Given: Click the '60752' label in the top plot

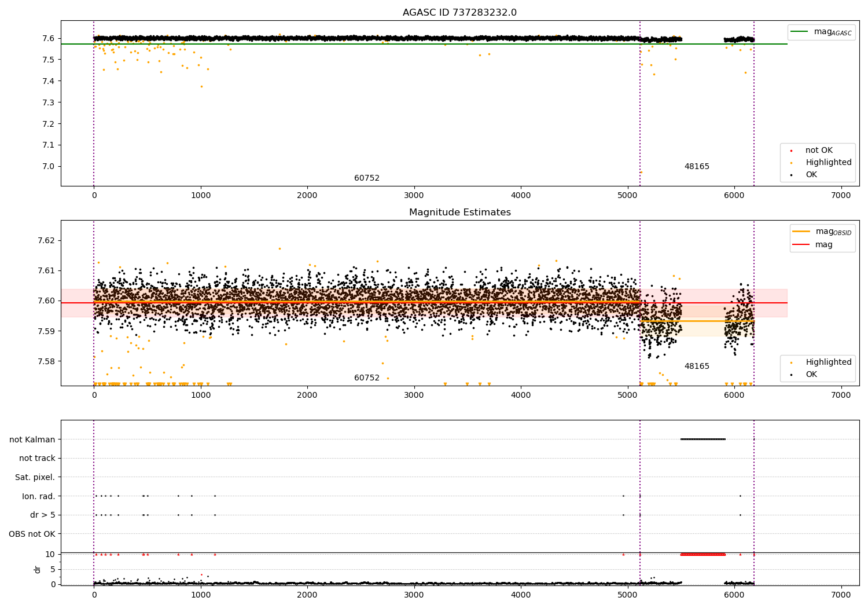Looking at the screenshot, I should pyautogui.click(x=367, y=178).
